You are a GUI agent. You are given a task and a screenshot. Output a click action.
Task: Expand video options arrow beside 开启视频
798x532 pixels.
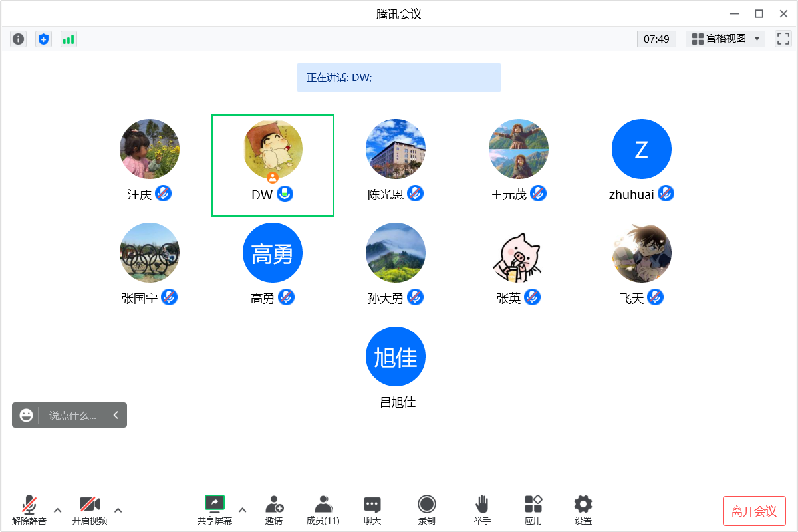(118, 510)
